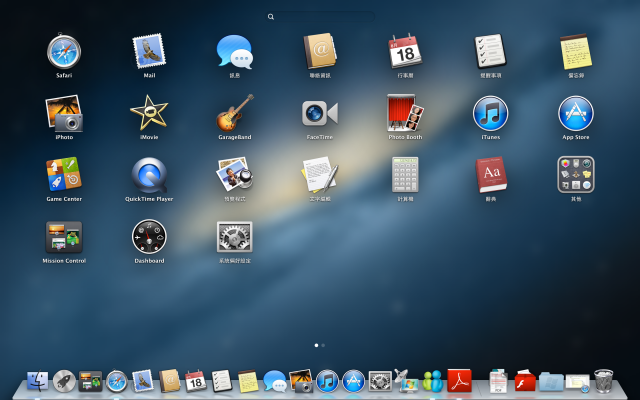Screen dimensions: 640x400
Task: Open yellow Notes pad in Launchpad grid
Action: coord(576,51)
